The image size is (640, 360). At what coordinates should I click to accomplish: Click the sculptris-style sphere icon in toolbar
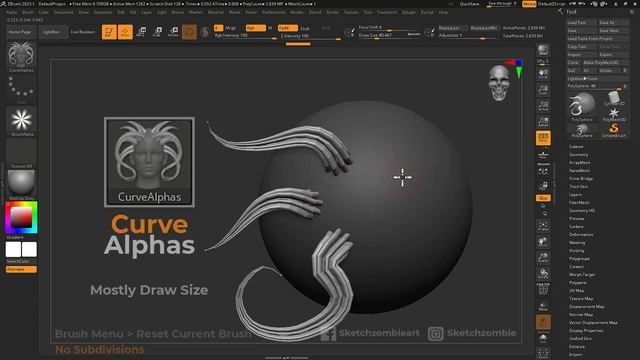(x=205, y=32)
